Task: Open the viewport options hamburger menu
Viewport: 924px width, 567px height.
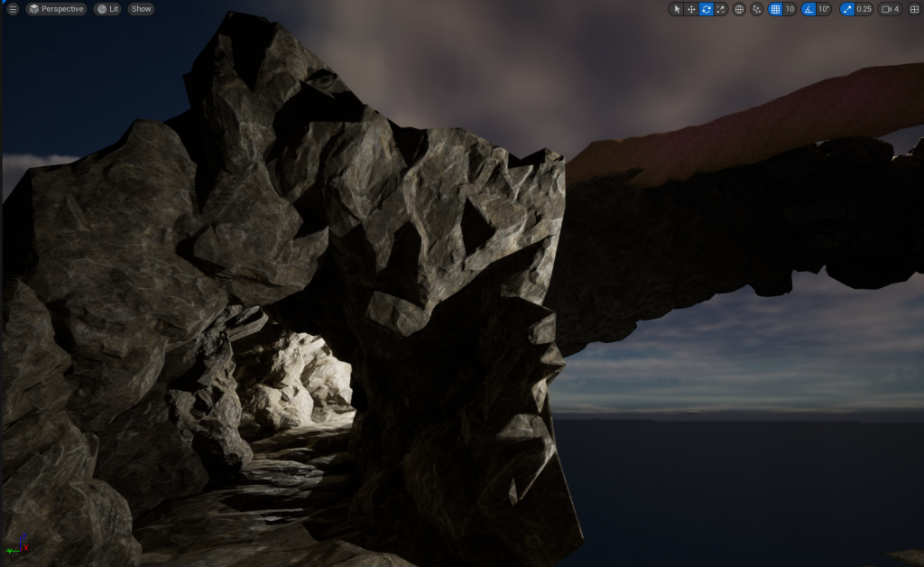Action: coord(13,9)
